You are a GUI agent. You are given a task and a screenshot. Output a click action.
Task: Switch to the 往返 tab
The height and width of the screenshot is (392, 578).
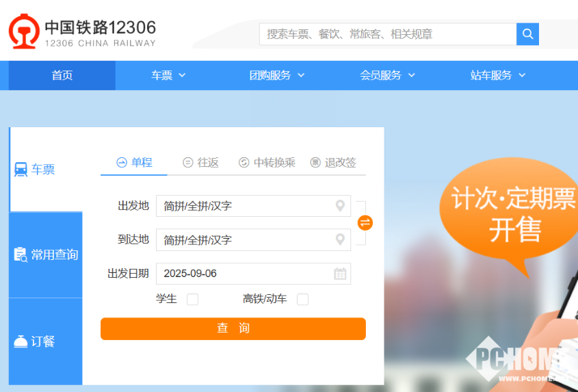click(201, 162)
